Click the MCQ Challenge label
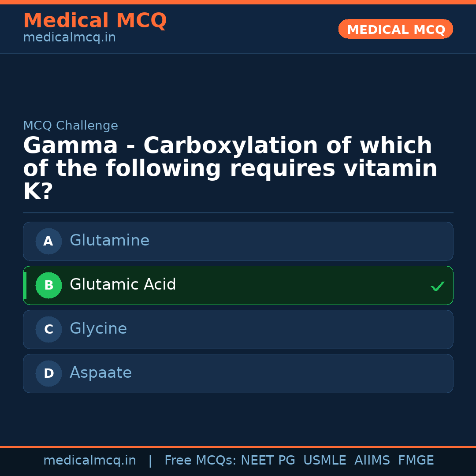The height and width of the screenshot is (476, 476). point(71,126)
